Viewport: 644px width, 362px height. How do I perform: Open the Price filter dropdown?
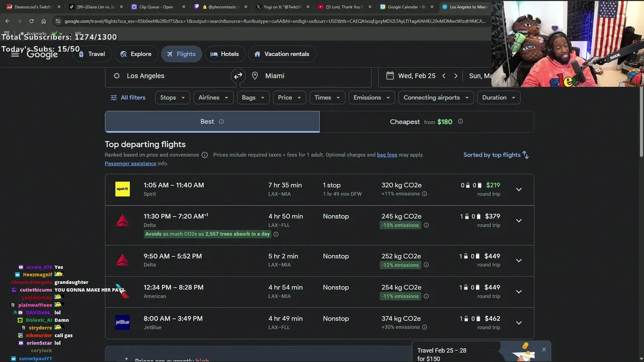289,98
